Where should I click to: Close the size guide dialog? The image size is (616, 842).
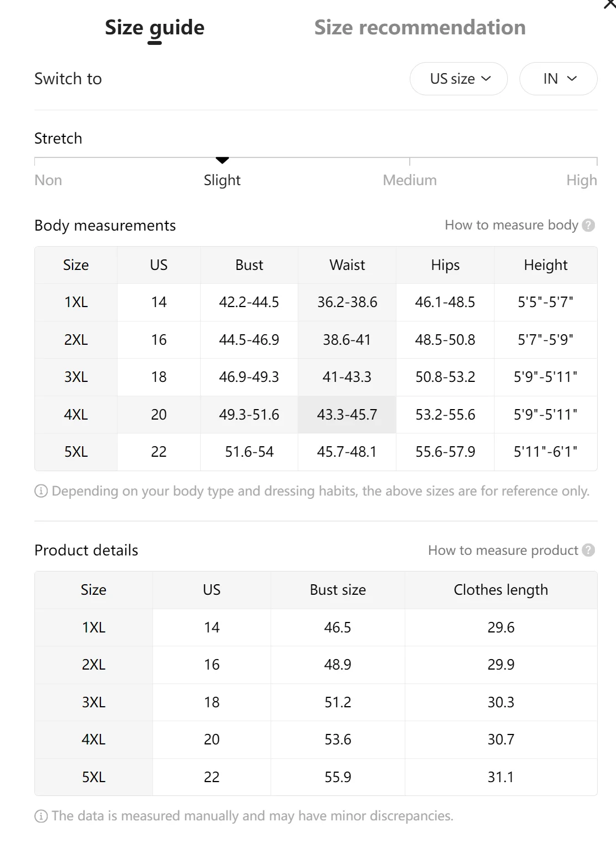coord(609,4)
